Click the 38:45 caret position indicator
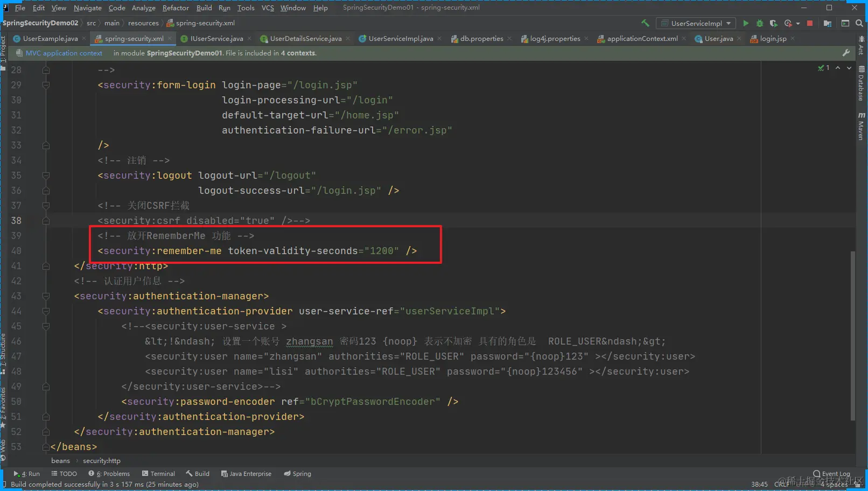This screenshot has height=491, width=868. pos(759,485)
